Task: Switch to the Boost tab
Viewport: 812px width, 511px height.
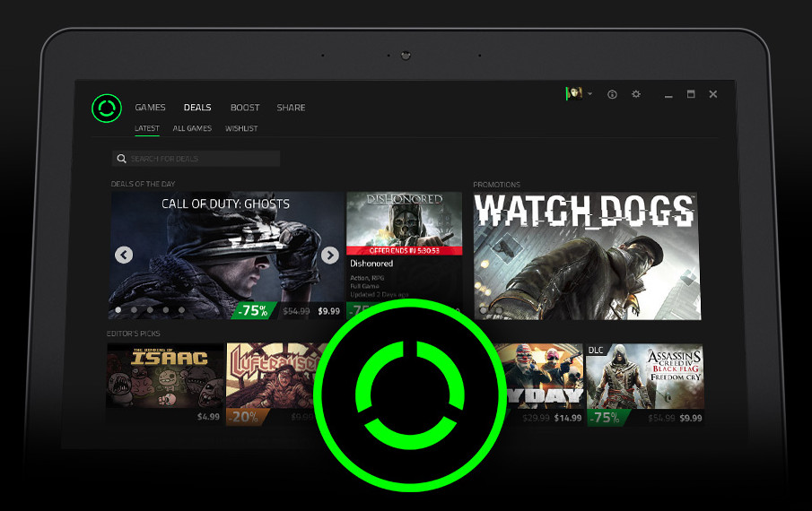Action: [x=244, y=108]
